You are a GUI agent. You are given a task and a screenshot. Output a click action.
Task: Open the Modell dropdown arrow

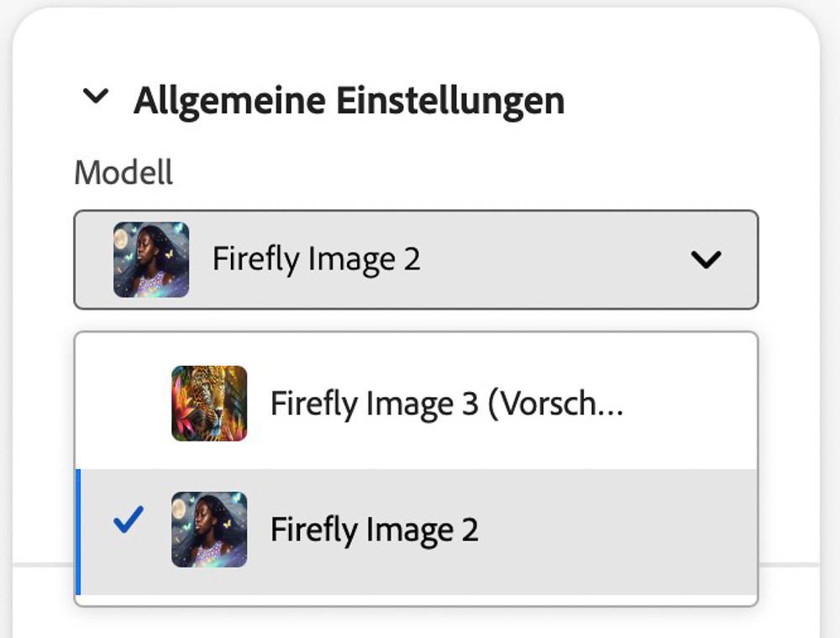706,259
